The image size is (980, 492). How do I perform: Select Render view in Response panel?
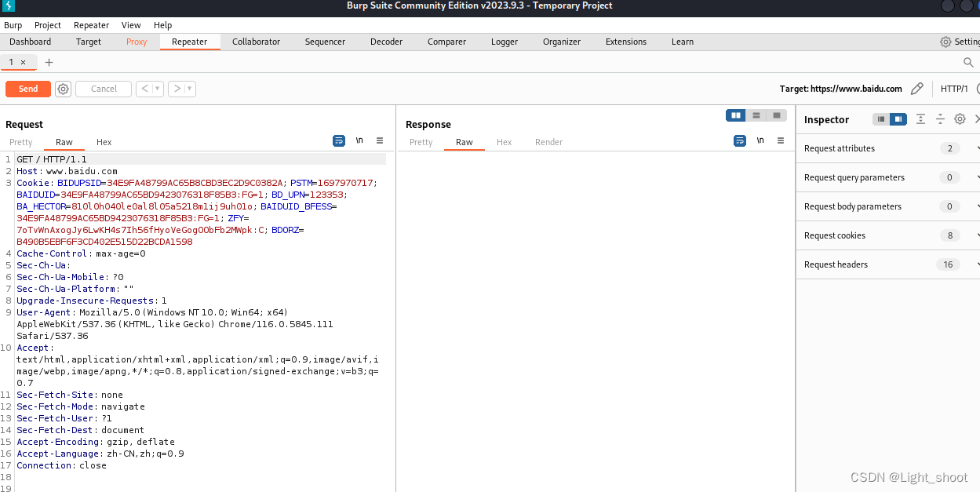pyautogui.click(x=549, y=142)
